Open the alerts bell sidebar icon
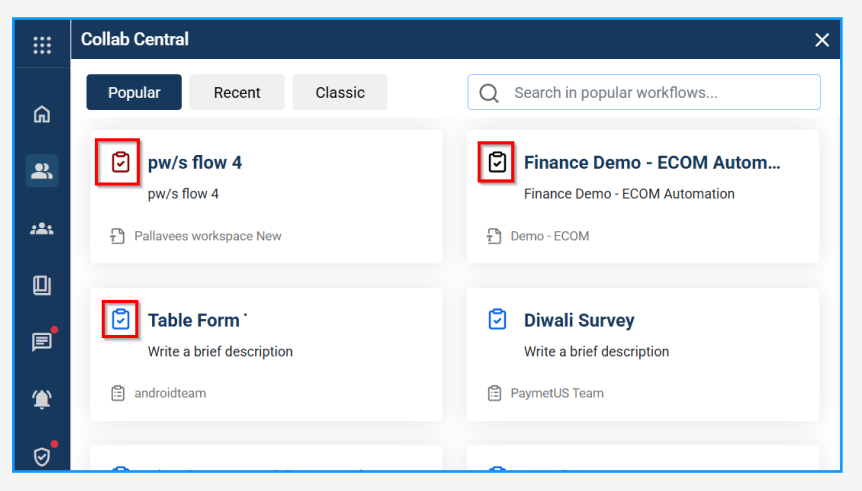Image resolution: width=862 pixels, height=491 pixels. tap(42, 400)
